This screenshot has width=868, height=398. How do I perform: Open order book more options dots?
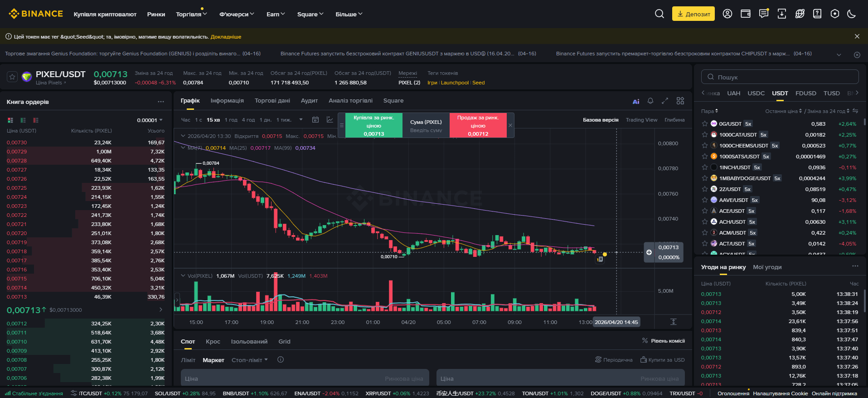coord(161,102)
